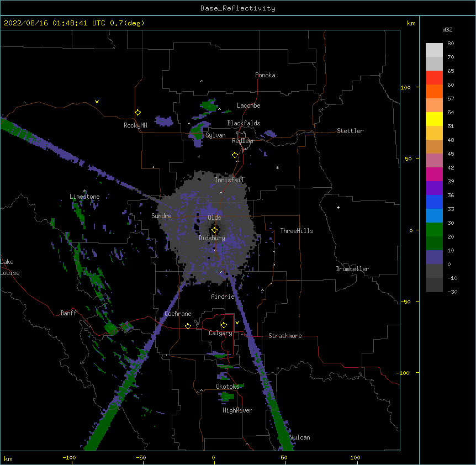This screenshot has height=465, width=476.
Task: Click the 0.7(deg) elevation angle text
Action: (127, 23)
